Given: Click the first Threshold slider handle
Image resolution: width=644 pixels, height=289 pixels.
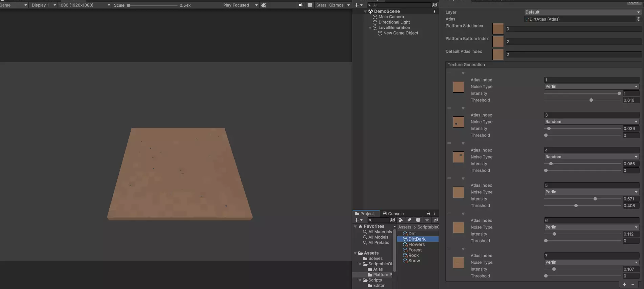Looking at the screenshot, I should click(x=591, y=100).
